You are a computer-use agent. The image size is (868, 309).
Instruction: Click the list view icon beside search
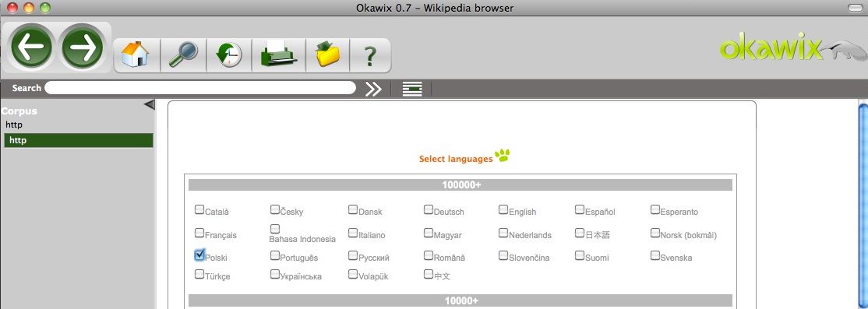(x=412, y=89)
